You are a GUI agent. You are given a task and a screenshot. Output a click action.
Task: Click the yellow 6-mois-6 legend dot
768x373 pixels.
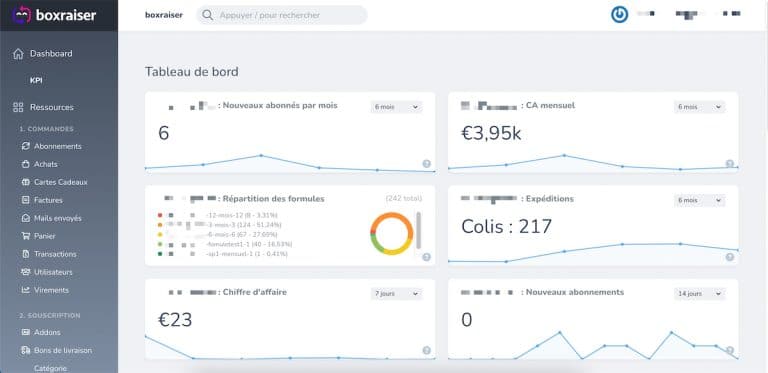pos(160,234)
